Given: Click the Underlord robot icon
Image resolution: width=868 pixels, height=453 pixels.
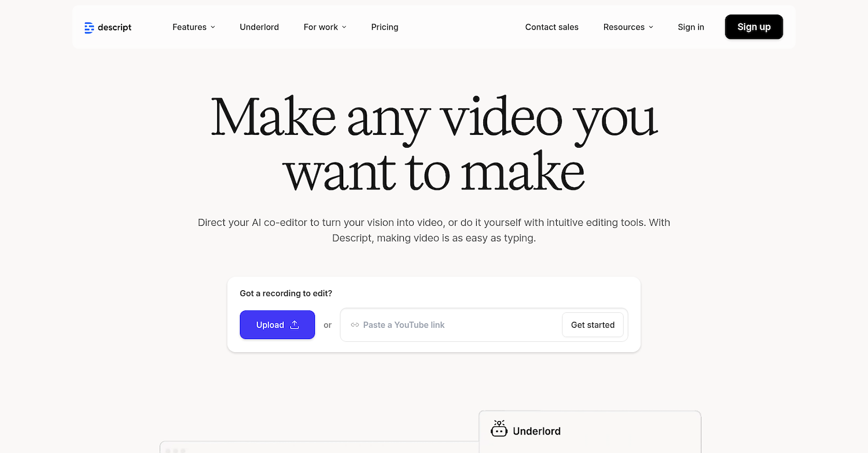Looking at the screenshot, I should point(499,429).
